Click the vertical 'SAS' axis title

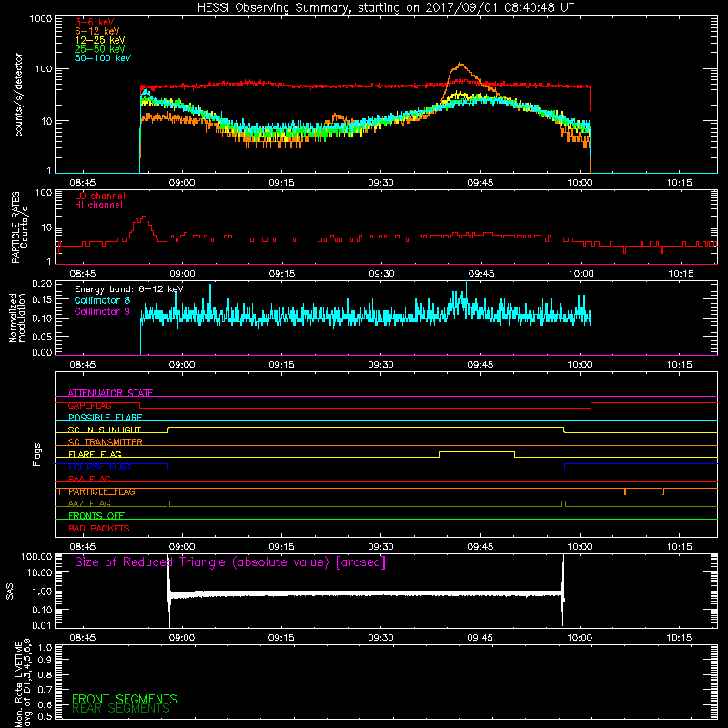click(x=9, y=591)
